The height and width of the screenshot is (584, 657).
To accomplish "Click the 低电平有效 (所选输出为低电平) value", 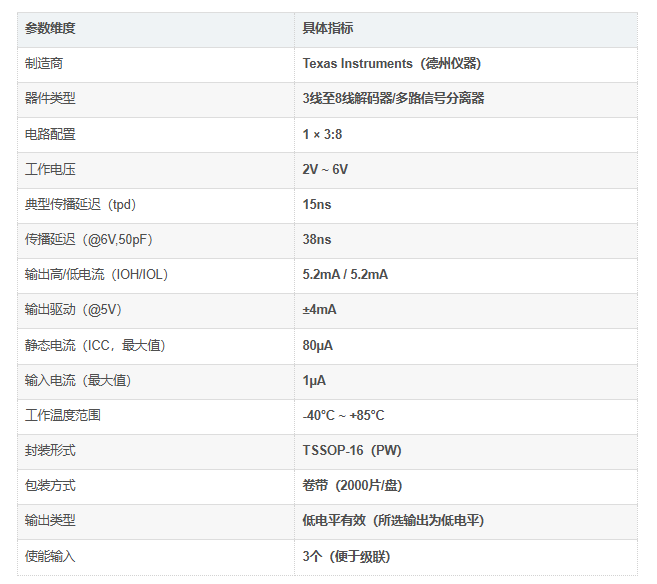I will [x=393, y=521].
